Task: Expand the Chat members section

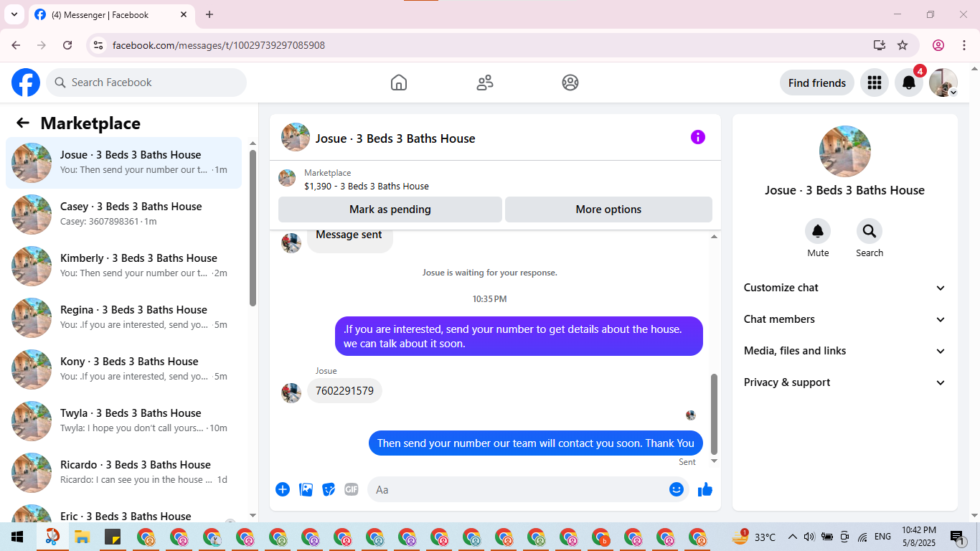Action: (x=845, y=319)
